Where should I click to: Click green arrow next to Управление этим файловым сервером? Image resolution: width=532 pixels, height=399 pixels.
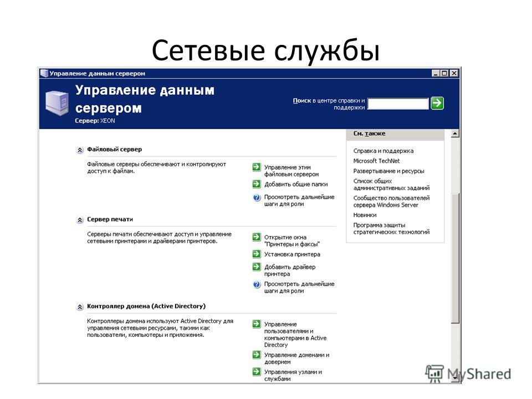257,167
